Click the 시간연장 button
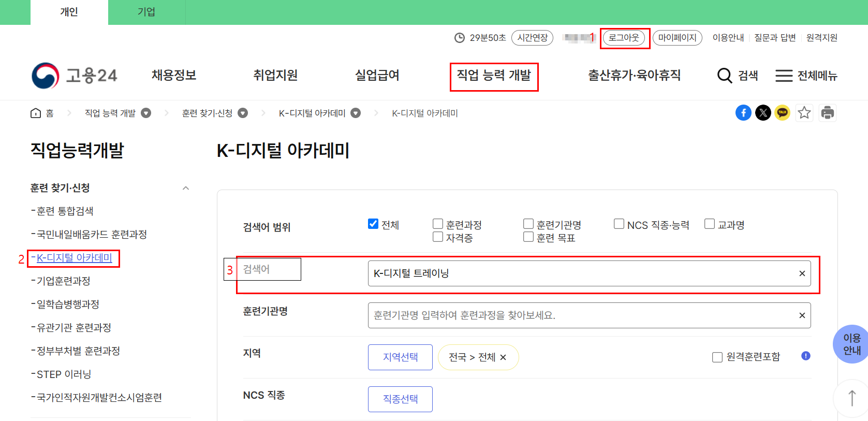868x421 pixels. 533,38
